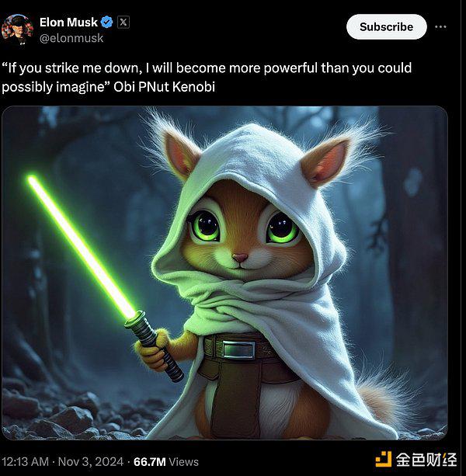Click the @elonmusk handle

[71, 38]
